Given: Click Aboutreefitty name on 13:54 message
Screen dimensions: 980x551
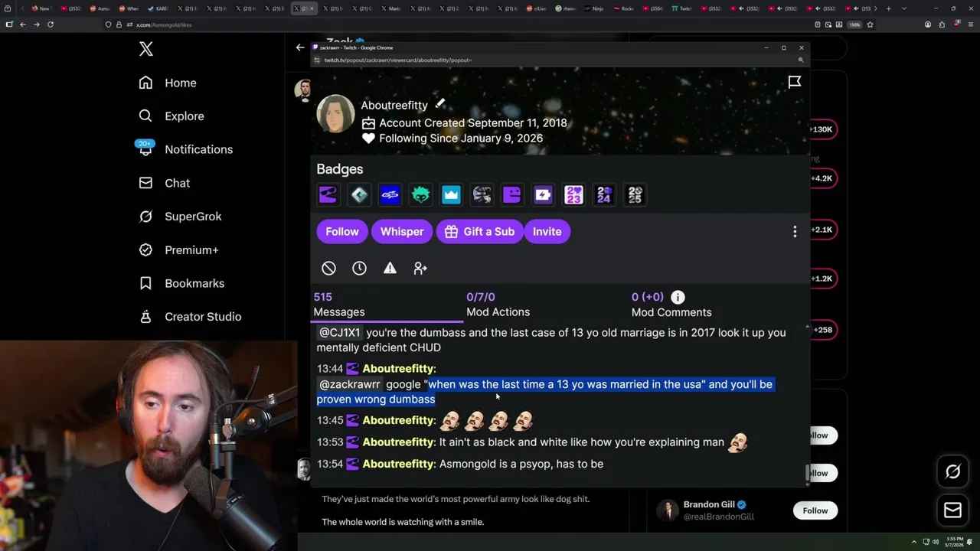Looking at the screenshot, I should [x=397, y=464].
